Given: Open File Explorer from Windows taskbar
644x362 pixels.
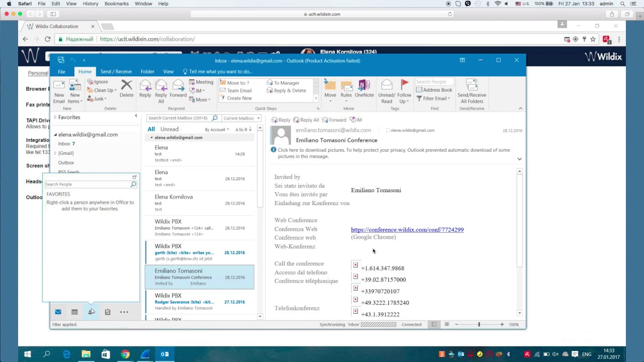Looking at the screenshot, I should click(x=86, y=354).
